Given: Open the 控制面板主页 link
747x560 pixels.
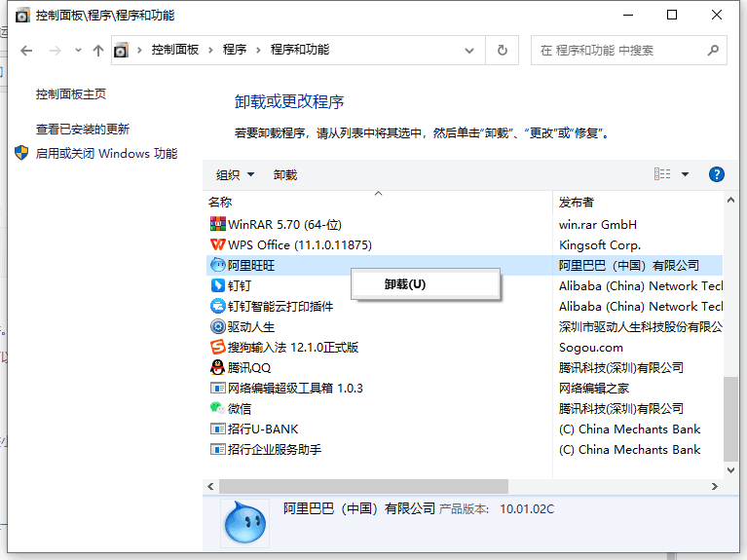Looking at the screenshot, I should (71, 93).
